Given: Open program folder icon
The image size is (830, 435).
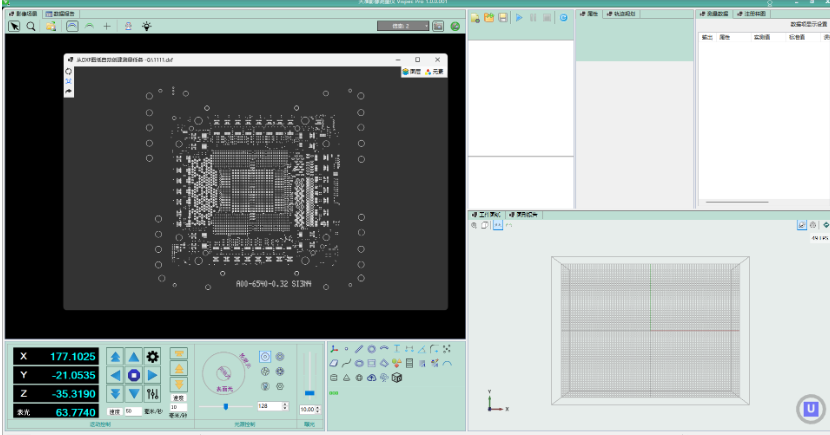Looking at the screenshot, I should (489, 18).
